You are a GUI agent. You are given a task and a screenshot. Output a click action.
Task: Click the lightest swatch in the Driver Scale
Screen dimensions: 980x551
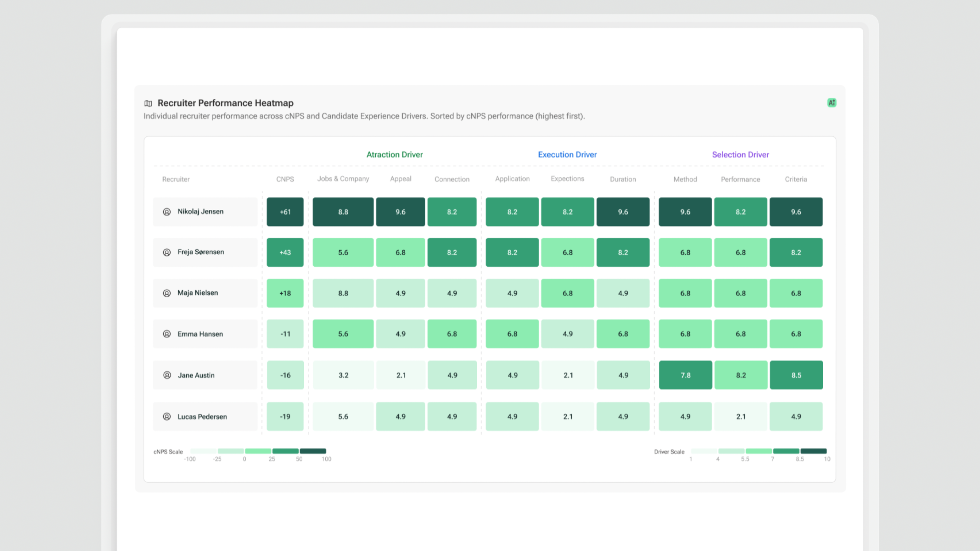click(x=704, y=451)
